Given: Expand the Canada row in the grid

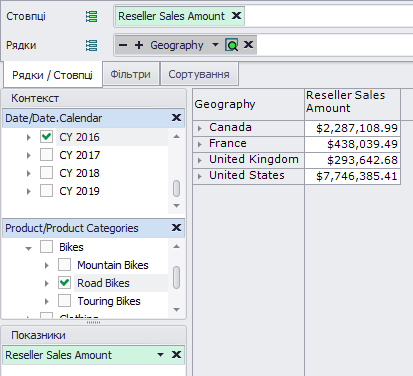Looking at the screenshot, I should click(200, 128).
